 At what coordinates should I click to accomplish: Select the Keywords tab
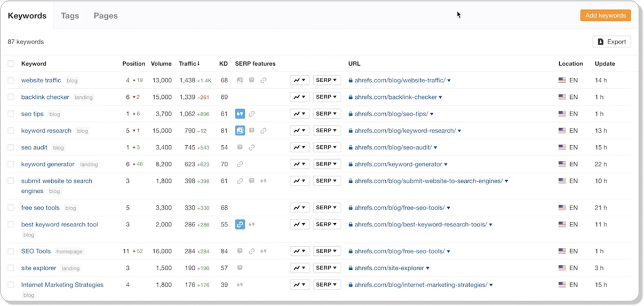[27, 15]
